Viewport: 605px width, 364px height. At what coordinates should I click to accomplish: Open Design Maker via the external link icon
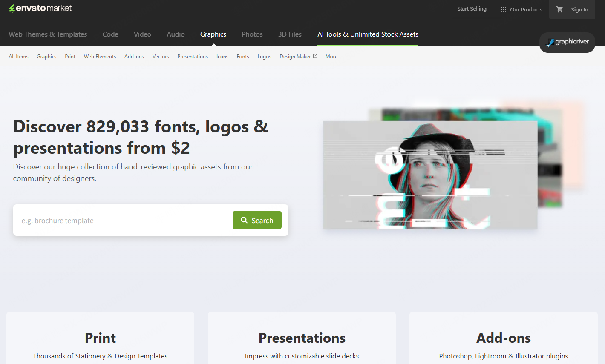(314, 56)
